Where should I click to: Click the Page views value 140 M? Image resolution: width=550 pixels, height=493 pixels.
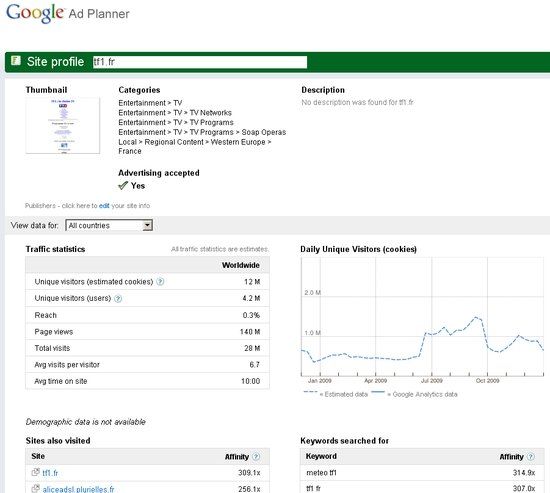tap(250, 332)
